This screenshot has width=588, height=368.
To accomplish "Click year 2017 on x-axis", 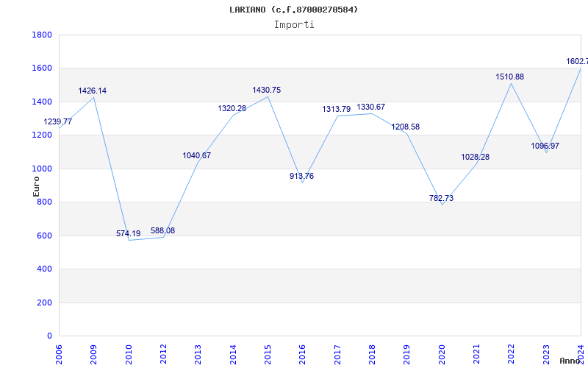I will point(337,355).
